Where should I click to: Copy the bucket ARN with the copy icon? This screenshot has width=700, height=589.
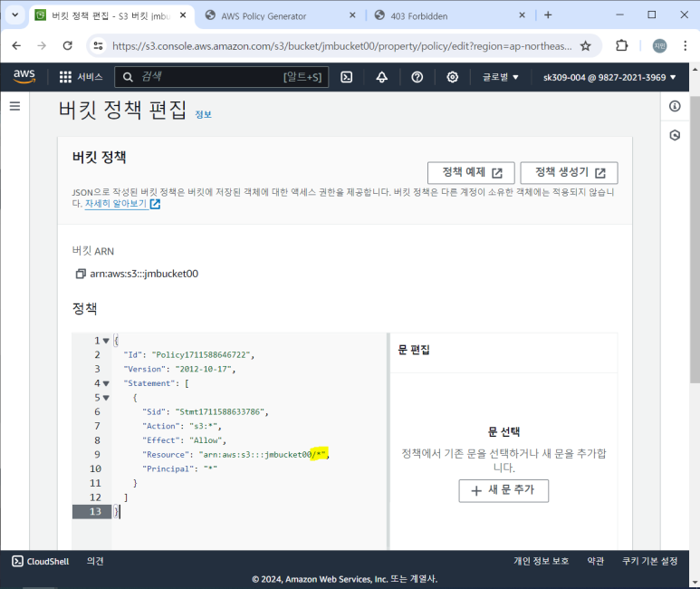81,274
